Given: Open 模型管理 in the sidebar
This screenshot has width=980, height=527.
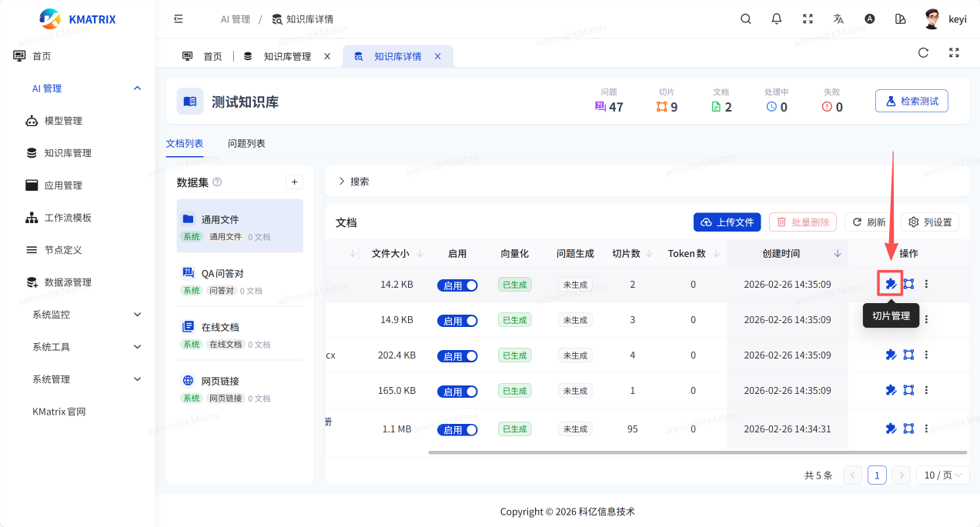Looking at the screenshot, I should point(63,121).
